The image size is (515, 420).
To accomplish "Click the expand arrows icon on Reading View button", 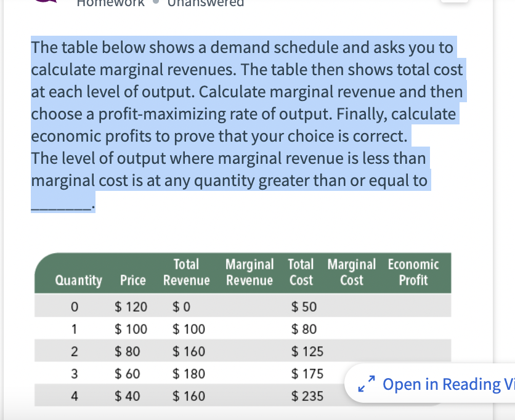I will coord(366,384).
